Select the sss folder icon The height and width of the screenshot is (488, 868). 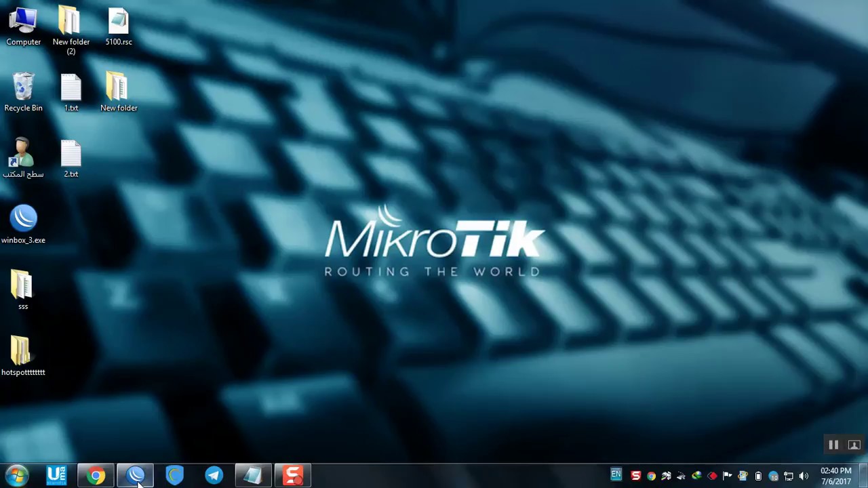23,290
